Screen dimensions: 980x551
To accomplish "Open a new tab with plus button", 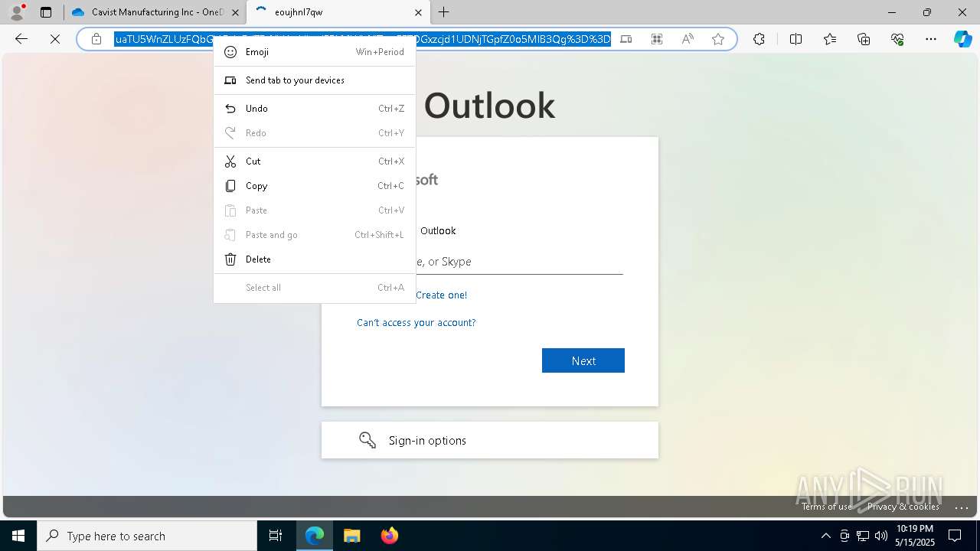I will (444, 12).
